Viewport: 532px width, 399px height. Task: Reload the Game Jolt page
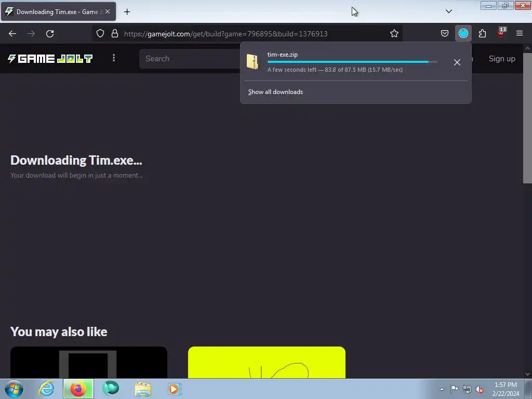coord(50,34)
